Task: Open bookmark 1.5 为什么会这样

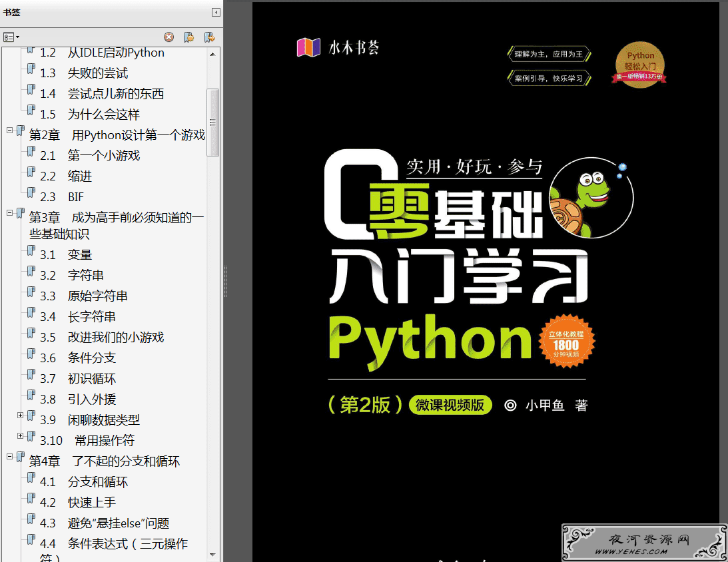Action: [90, 115]
